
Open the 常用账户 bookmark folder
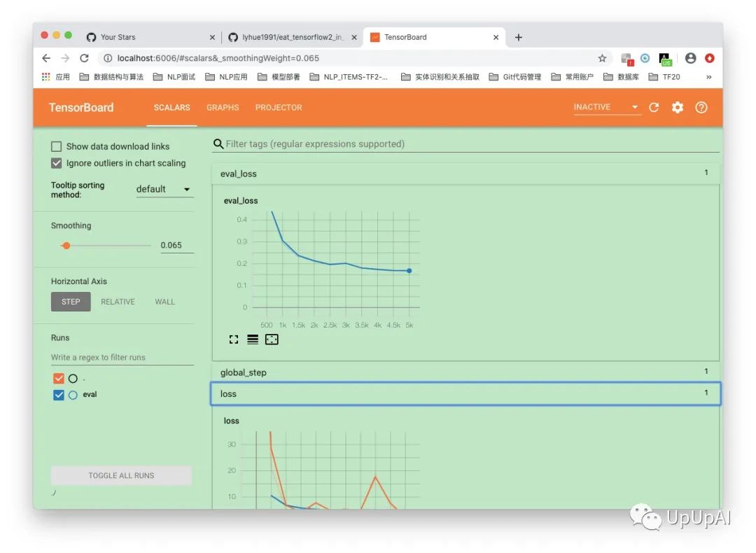[573, 77]
